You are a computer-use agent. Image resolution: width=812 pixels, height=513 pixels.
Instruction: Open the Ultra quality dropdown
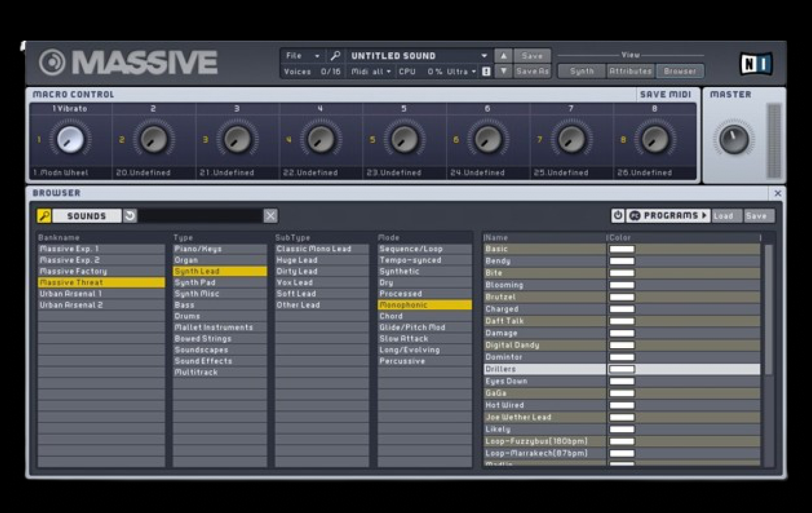tap(461, 71)
